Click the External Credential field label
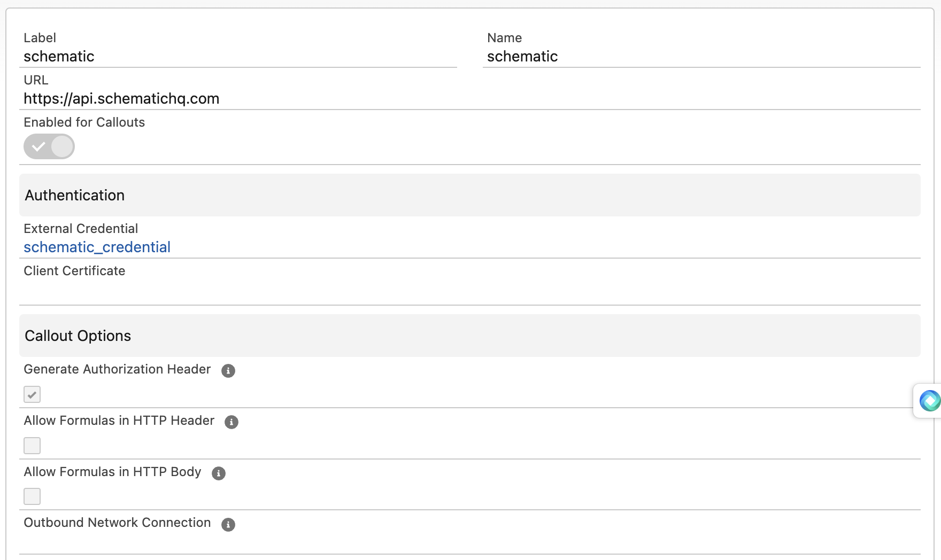941x560 pixels. (x=80, y=228)
